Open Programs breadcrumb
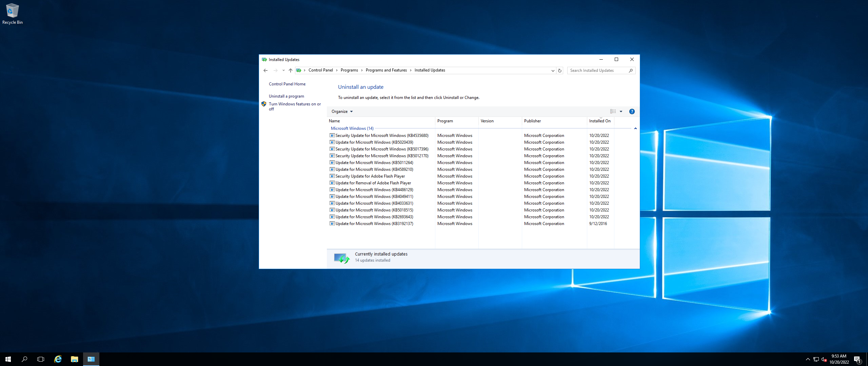The width and height of the screenshot is (868, 366). 349,70
